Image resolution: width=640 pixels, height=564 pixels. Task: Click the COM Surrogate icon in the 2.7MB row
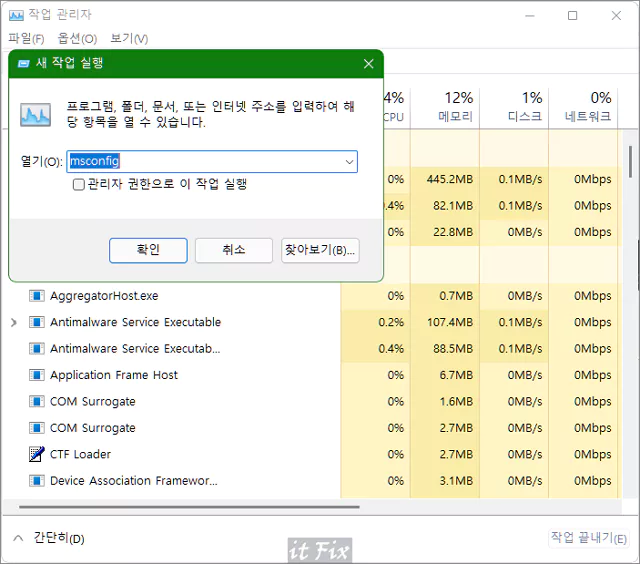tap(37, 428)
